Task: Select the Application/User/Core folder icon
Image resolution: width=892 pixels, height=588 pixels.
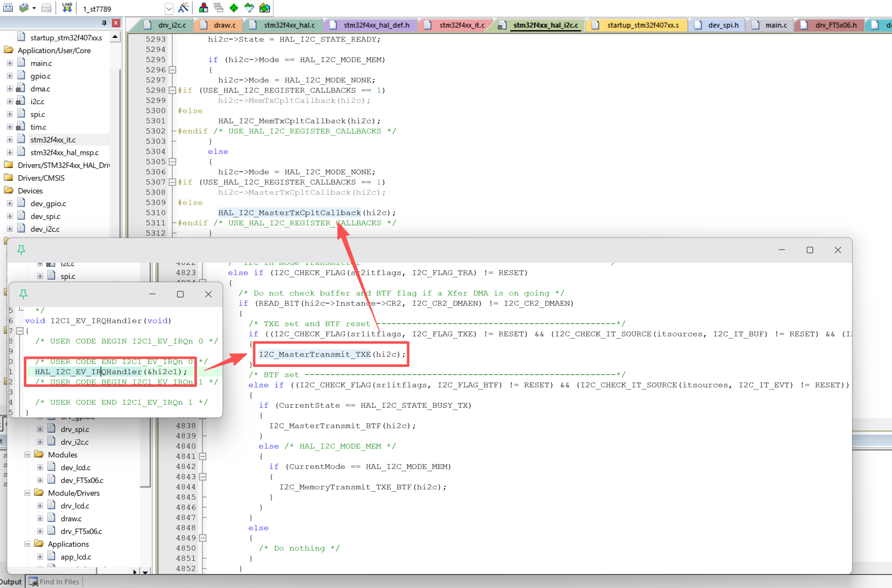Action: pyautogui.click(x=9, y=50)
